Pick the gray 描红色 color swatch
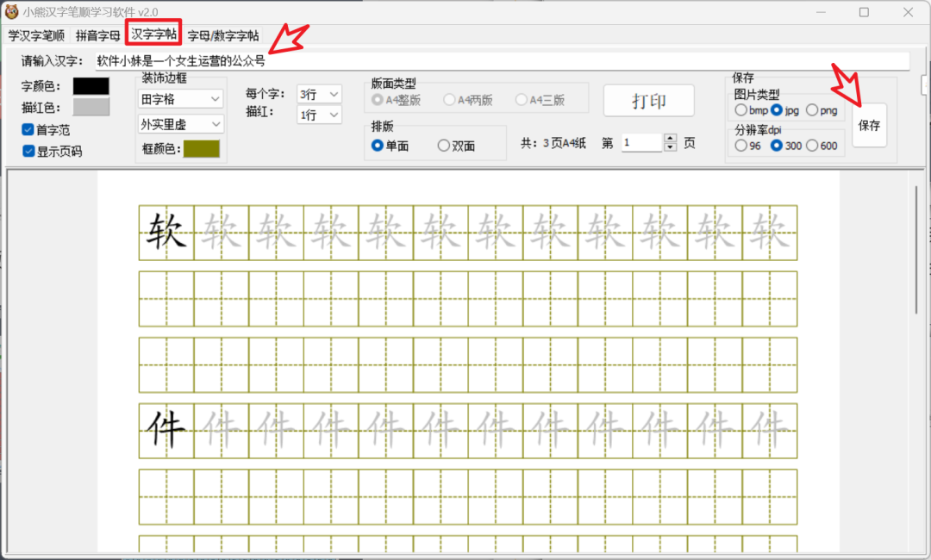The width and height of the screenshot is (931, 560). pyautogui.click(x=91, y=107)
